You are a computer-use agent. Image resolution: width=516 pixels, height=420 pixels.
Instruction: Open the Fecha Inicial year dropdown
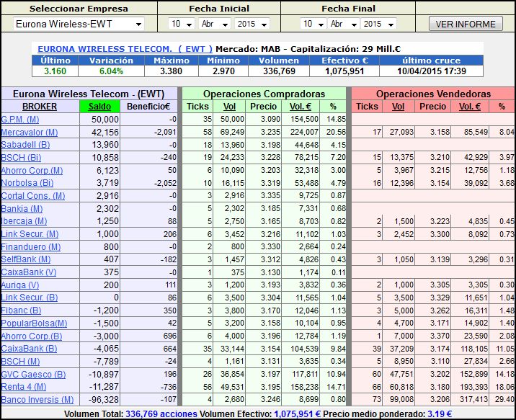click(252, 24)
